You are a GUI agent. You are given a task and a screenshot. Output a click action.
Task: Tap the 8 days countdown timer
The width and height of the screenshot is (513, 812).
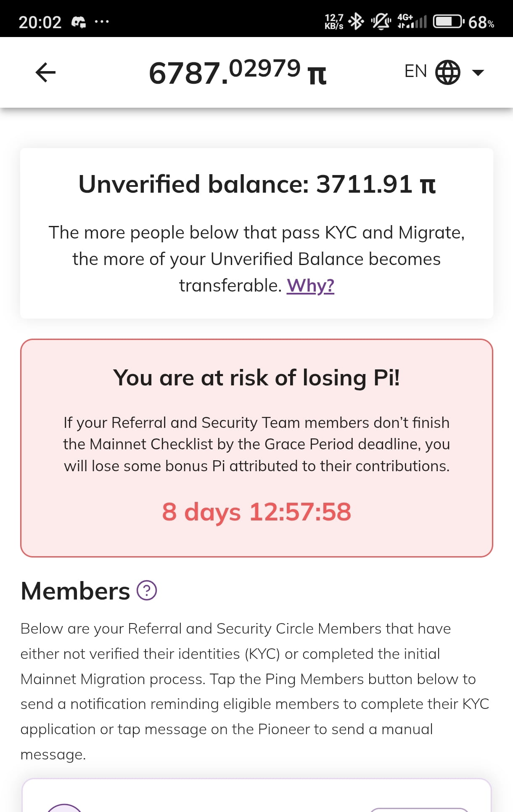tap(256, 512)
